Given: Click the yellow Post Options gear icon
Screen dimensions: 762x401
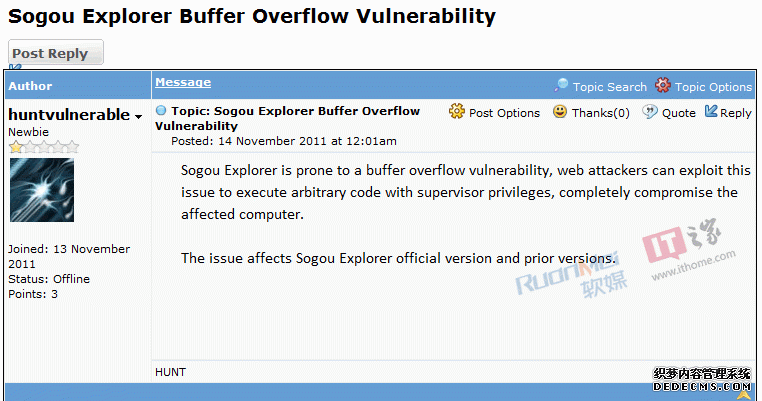Looking at the screenshot, I should (x=457, y=111).
